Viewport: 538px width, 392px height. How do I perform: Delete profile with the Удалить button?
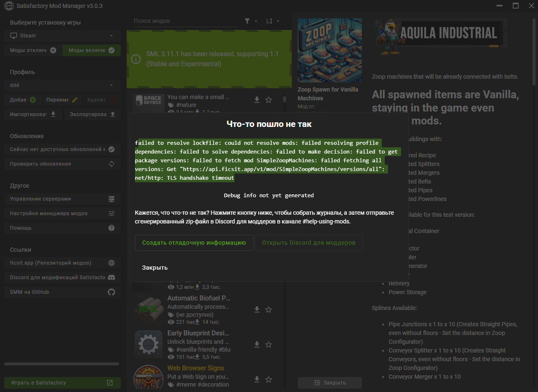pyautogui.click(x=101, y=100)
